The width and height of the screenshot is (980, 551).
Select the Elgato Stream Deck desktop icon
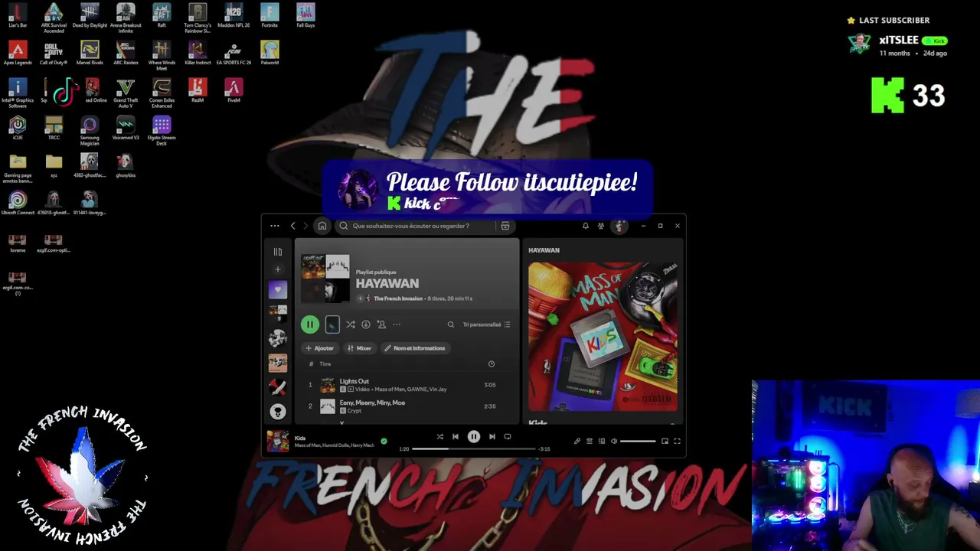[x=162, y=130]
